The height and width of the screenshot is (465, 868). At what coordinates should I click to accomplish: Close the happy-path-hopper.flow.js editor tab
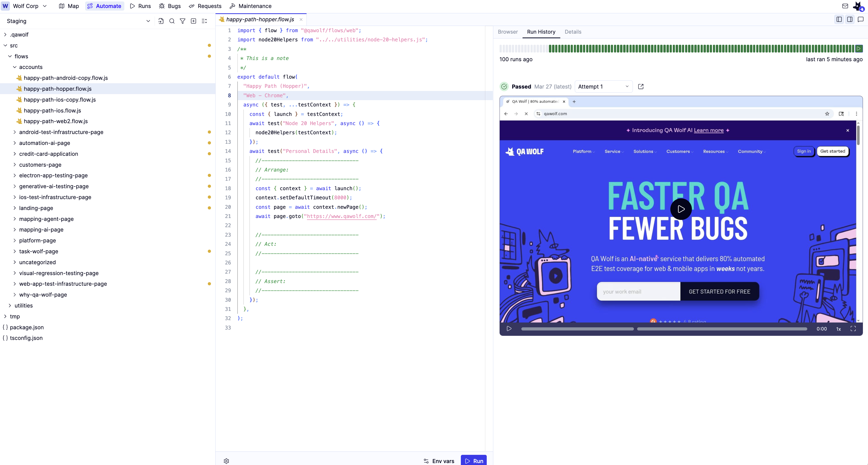click(300, 19)
